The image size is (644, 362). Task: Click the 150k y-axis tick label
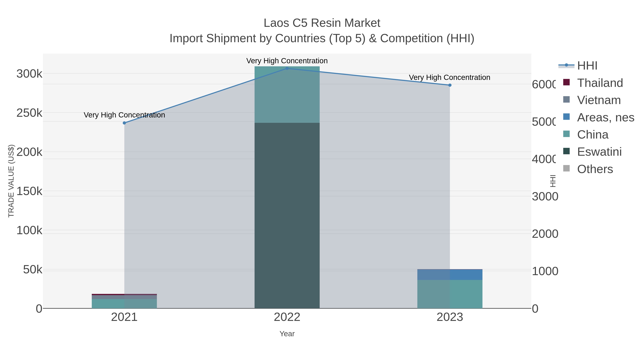coord(29,191)
